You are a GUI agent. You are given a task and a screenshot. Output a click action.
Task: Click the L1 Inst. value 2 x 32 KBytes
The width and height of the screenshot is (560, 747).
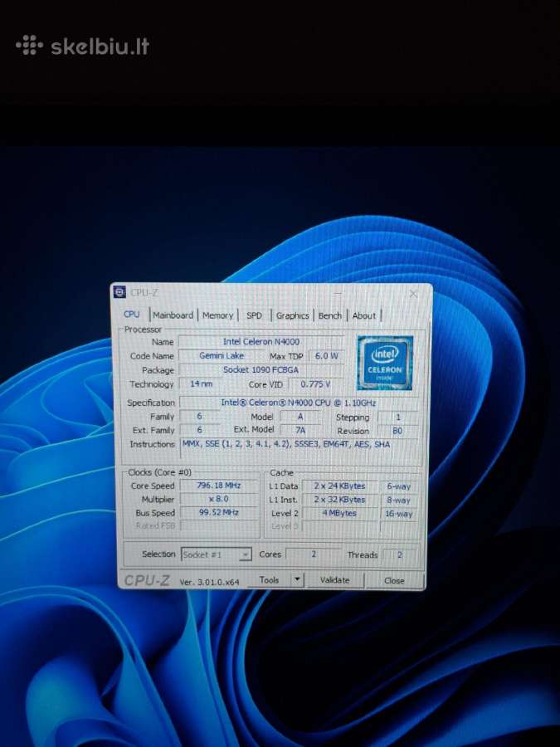click(x=339, y=500)
